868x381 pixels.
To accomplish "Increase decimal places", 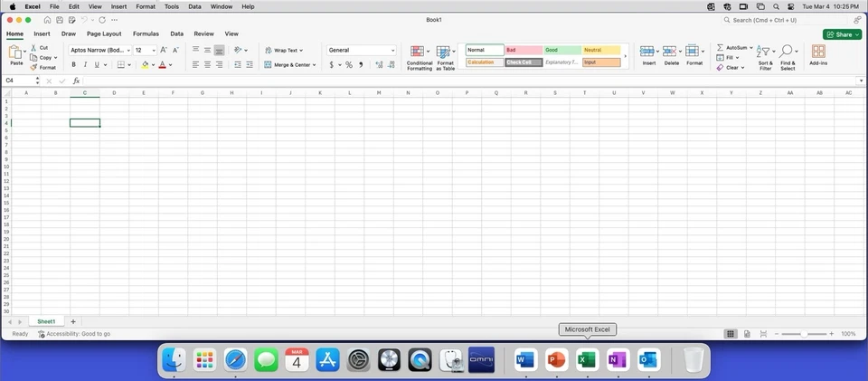I will coord(379,65).
